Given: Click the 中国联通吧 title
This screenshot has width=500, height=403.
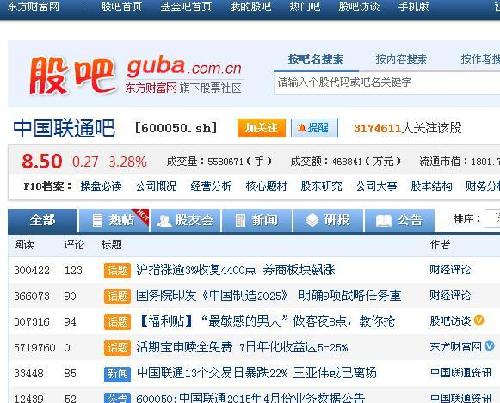Looking at the screenshot, I should pyautogui.click(x=64, y=128).
